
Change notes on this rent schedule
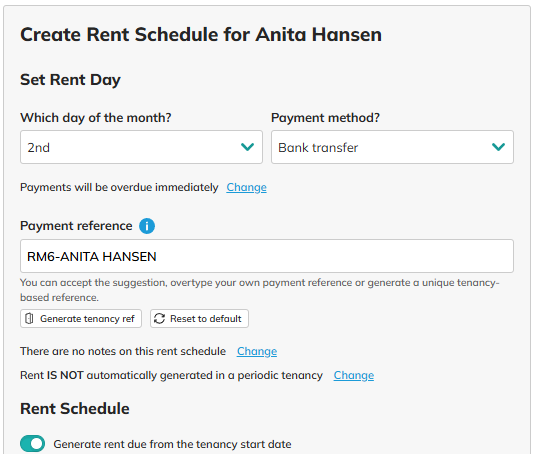[x=257, y=351]
